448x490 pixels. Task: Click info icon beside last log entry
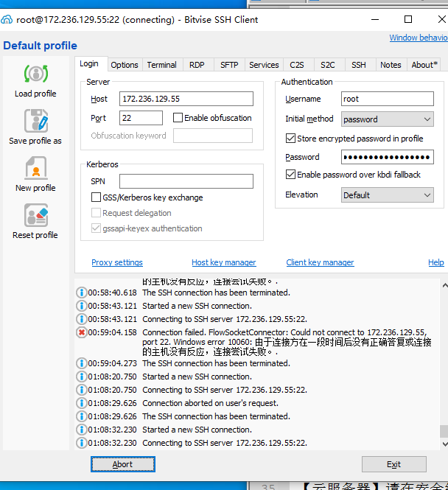[x=81, y=444]
